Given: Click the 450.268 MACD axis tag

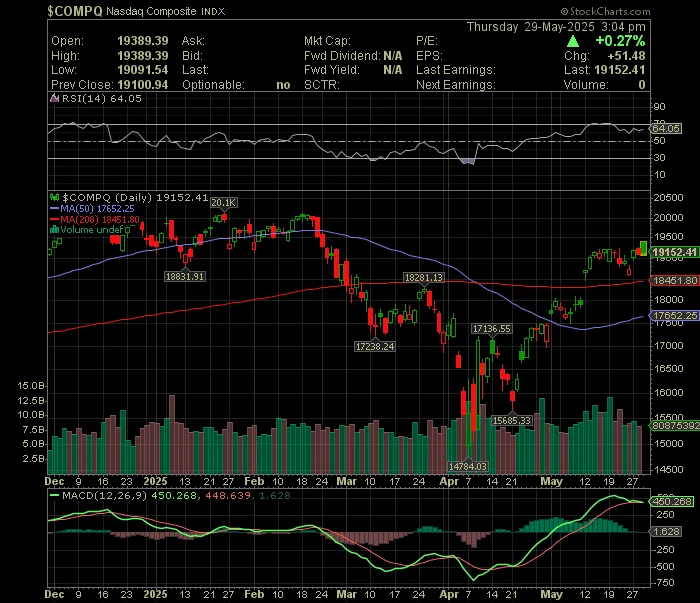Looking at the screenshot, I should click(x=672, y=502).
